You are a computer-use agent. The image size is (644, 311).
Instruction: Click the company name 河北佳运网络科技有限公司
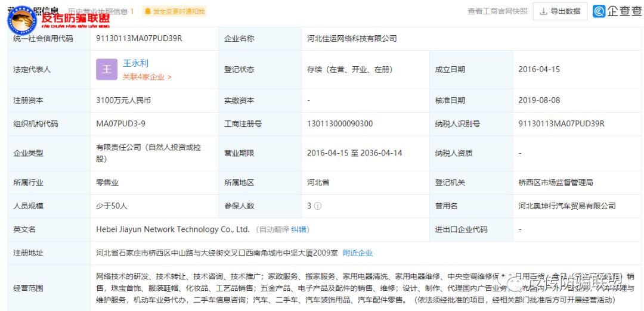click(352, 39)
